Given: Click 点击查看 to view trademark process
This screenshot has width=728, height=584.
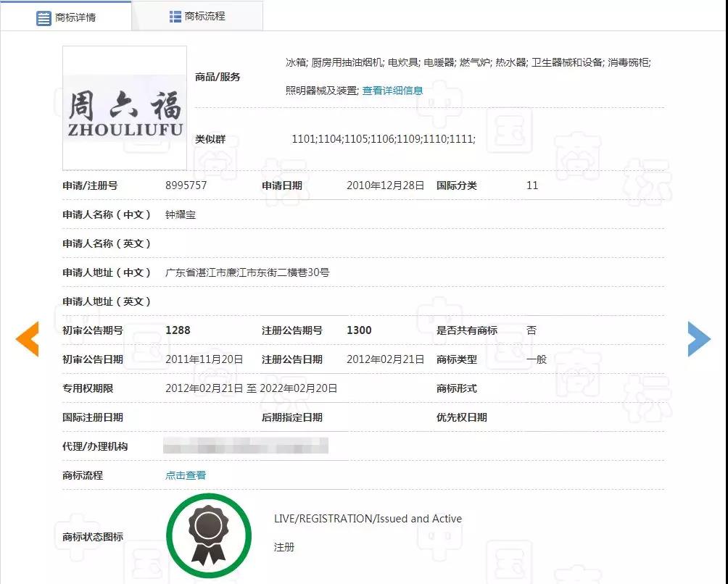Looking at the screenshot, I should 185,475.
